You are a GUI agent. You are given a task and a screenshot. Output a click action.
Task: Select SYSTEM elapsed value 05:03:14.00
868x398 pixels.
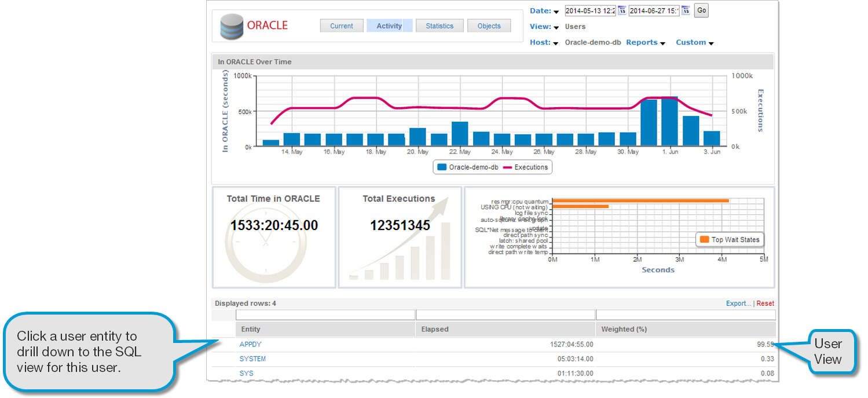576,359
